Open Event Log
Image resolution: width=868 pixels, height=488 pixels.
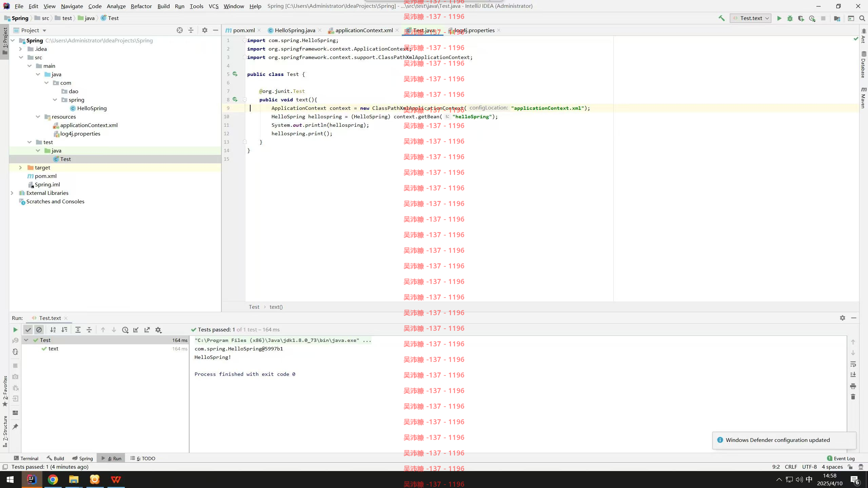pos(841,458)
